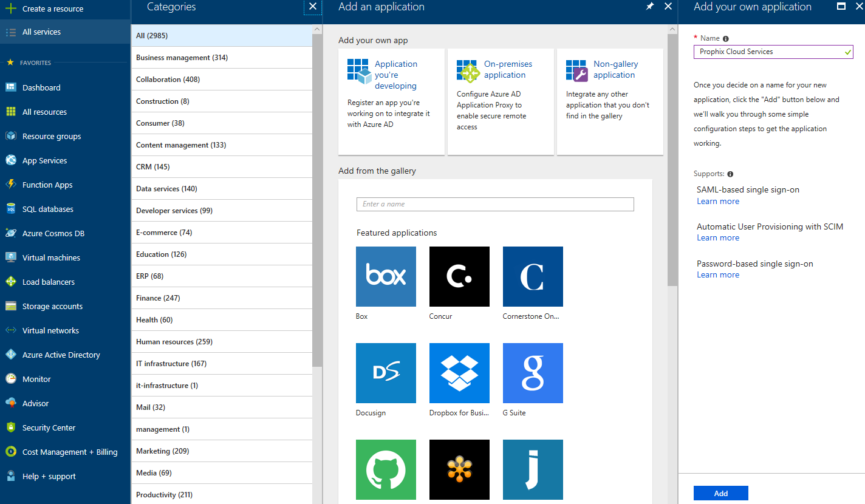Click the Name field containing Prophix Cloud Services
The width and height of the screenshot is (865, 504).
pyautogui.click(x=773, y=52)
